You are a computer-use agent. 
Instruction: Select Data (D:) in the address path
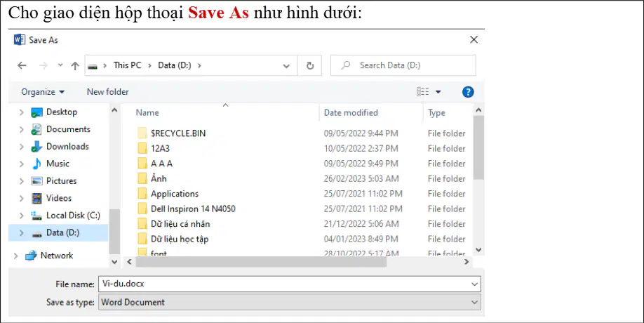pos(175,65)
